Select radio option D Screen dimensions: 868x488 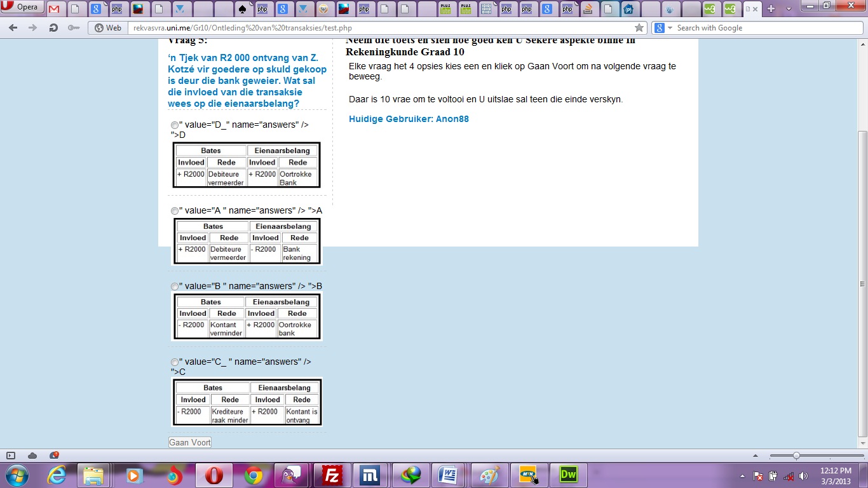175,125
